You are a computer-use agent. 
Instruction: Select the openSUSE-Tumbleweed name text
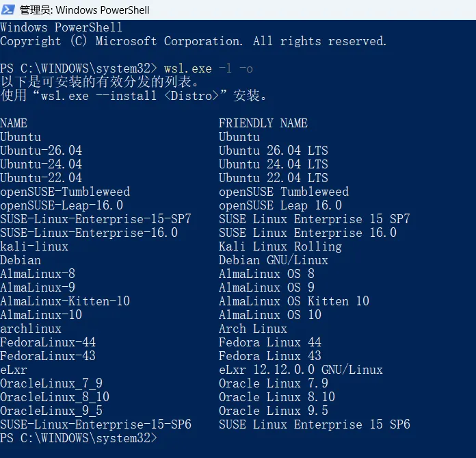[x=65, y=192]
